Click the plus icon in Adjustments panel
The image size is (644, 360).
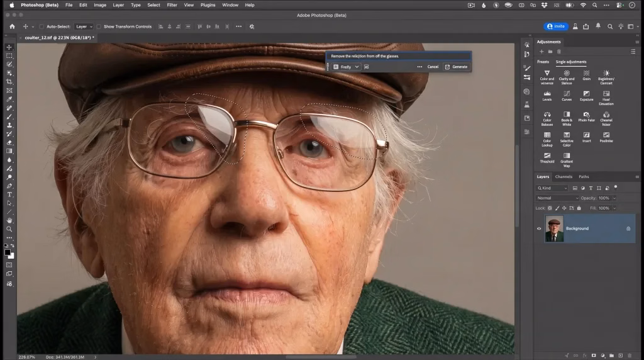click(541, 52)
